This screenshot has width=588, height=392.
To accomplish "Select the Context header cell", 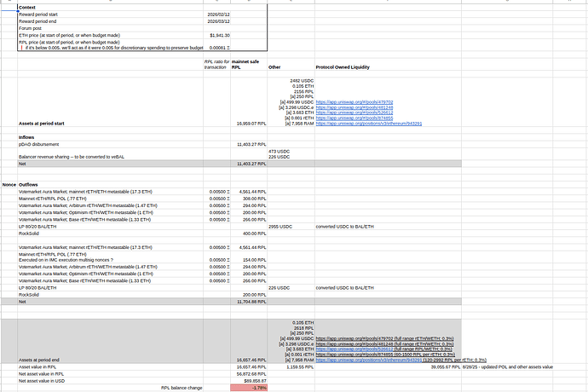I will 110,8.
